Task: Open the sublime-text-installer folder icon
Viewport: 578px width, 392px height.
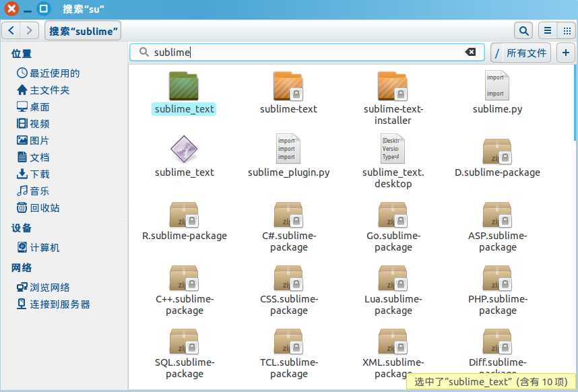Action: 393,86
